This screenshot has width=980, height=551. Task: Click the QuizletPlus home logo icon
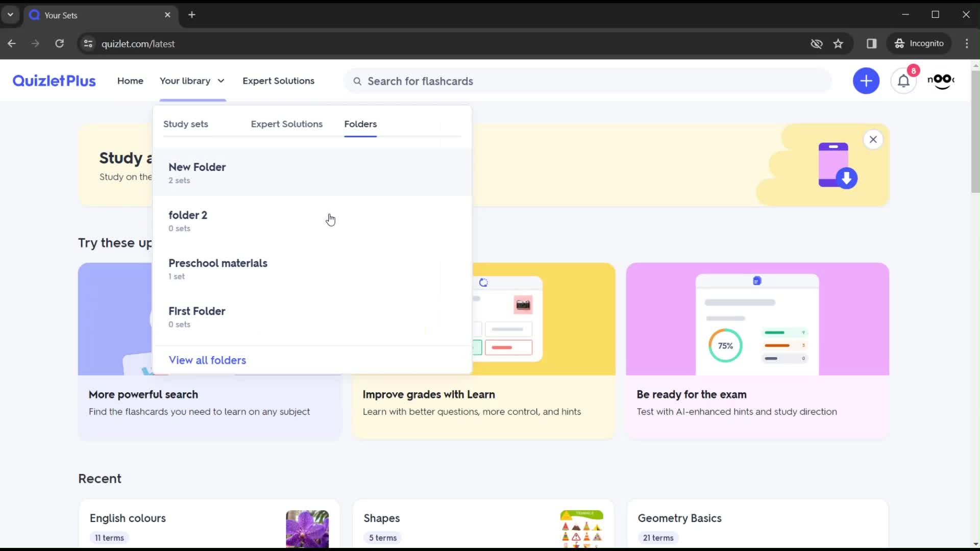(54, 81)
